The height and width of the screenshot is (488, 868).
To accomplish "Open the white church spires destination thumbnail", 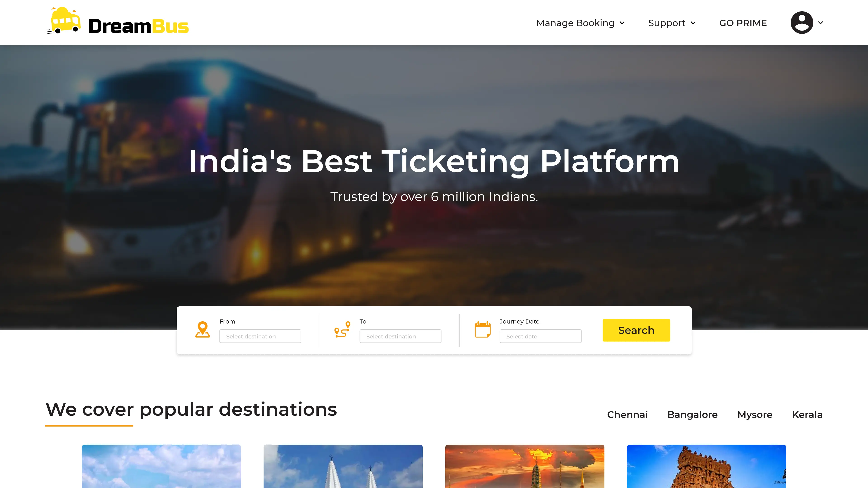I will coord(343,466).
